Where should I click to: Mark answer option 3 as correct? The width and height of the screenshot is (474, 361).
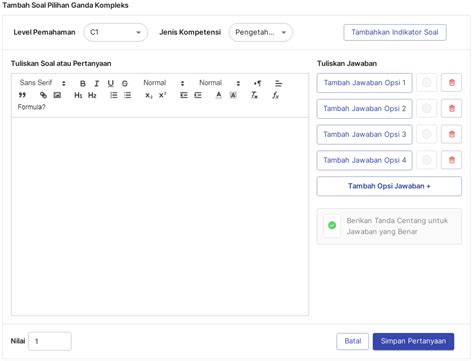pyautogui.click(x=427, y=134)
